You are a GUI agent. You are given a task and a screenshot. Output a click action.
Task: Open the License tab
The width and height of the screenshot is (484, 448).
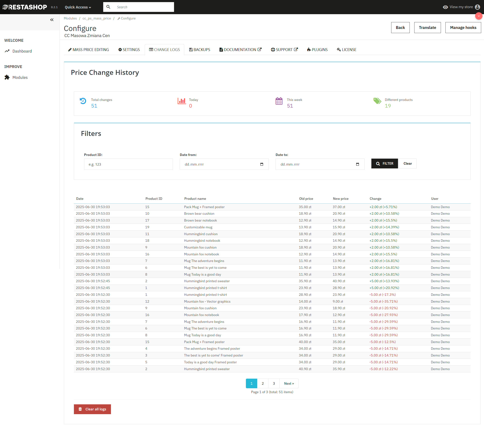(347, 50)
